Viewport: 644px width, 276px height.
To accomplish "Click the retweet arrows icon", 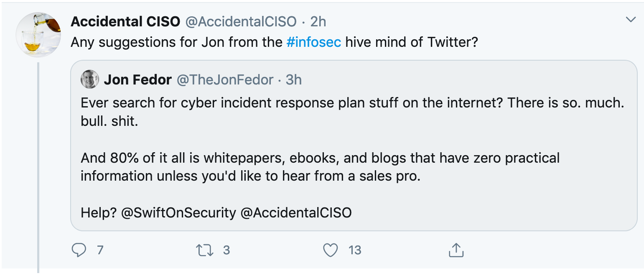I will [205, 250].
